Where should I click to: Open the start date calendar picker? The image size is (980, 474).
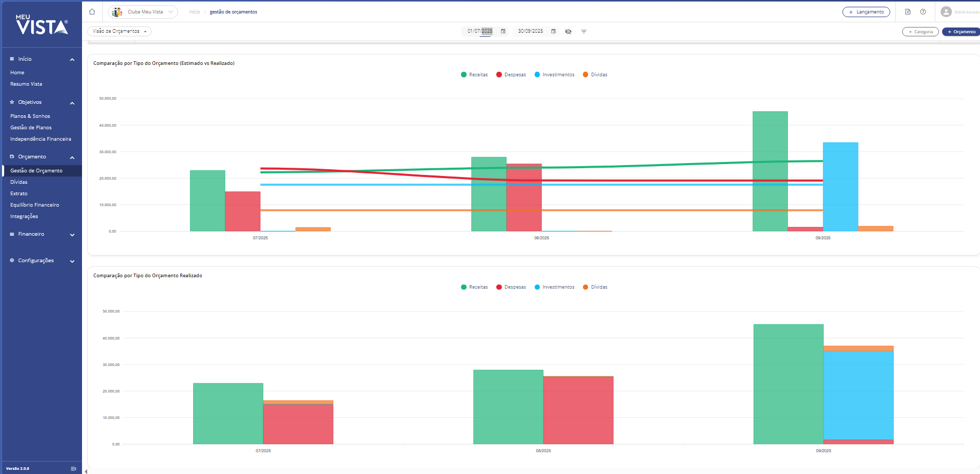[x=503, y=31]
